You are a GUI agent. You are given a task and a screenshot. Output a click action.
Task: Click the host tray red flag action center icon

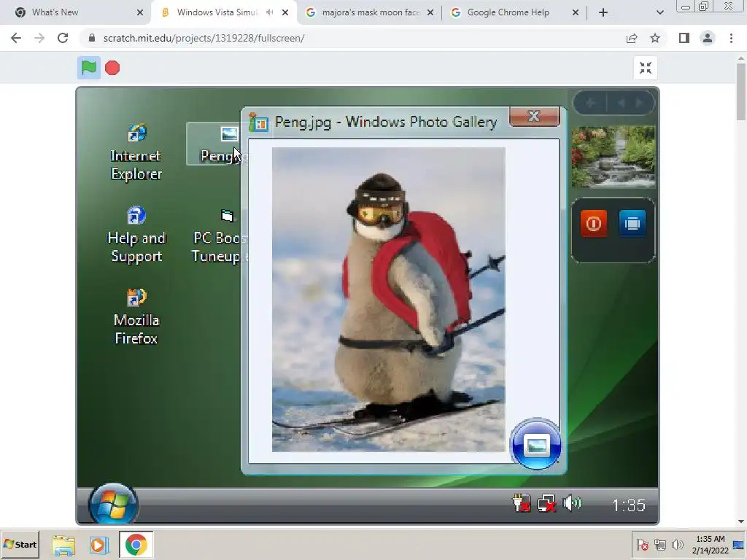point(642,545)
